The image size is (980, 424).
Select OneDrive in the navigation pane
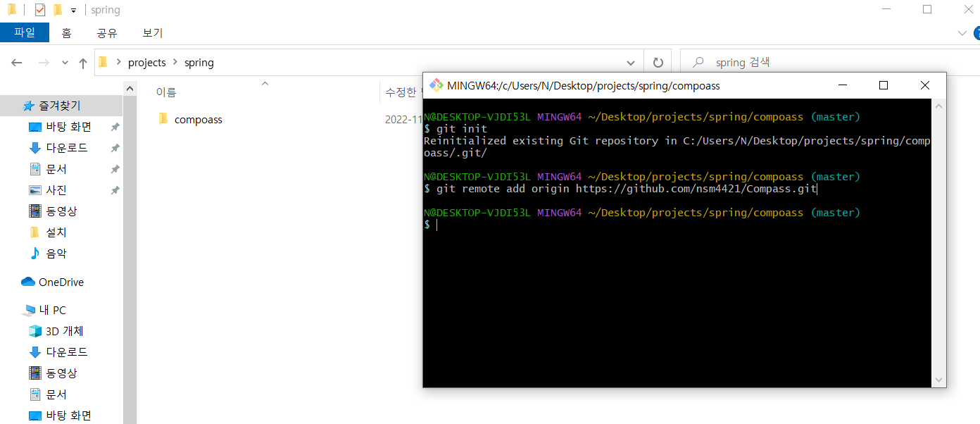tap(61, 282)
